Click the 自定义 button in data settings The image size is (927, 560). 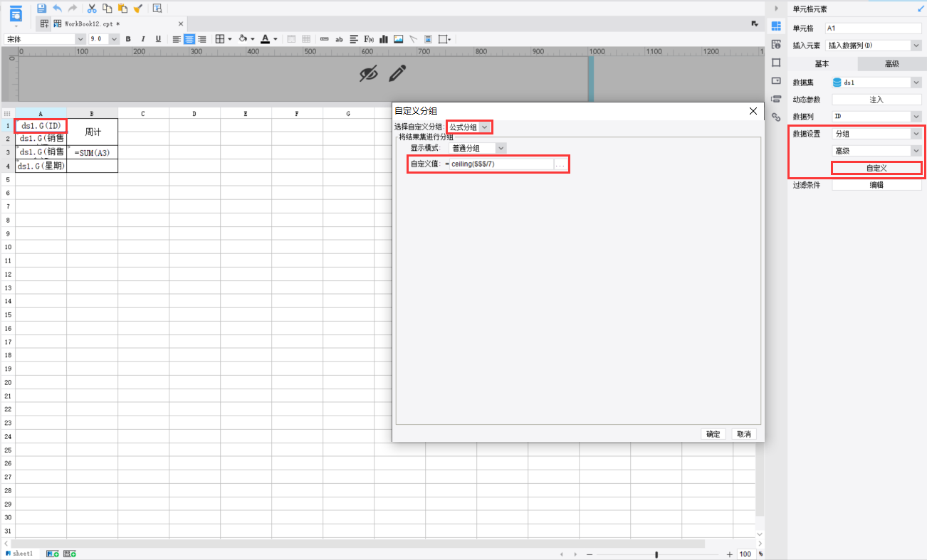tap(877, 169)
